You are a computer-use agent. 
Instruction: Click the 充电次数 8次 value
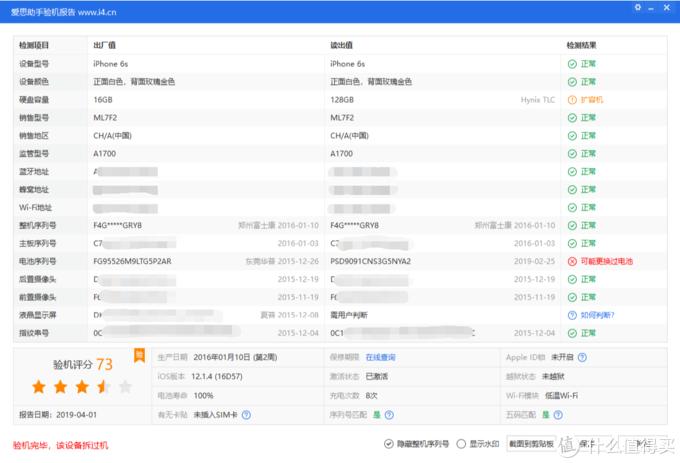click(372, 395)
